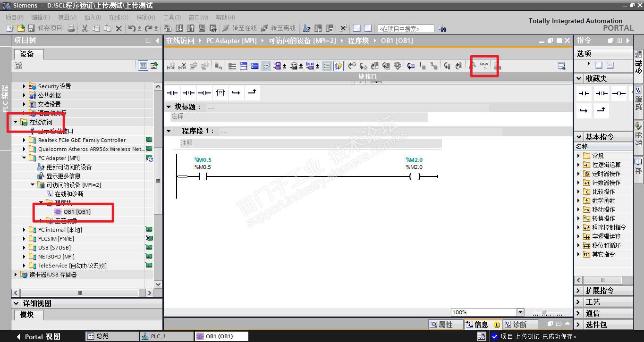The height and width of the screenshot is (342, 644).
Task: Close a branch in the editor
Action: point(252,93)
